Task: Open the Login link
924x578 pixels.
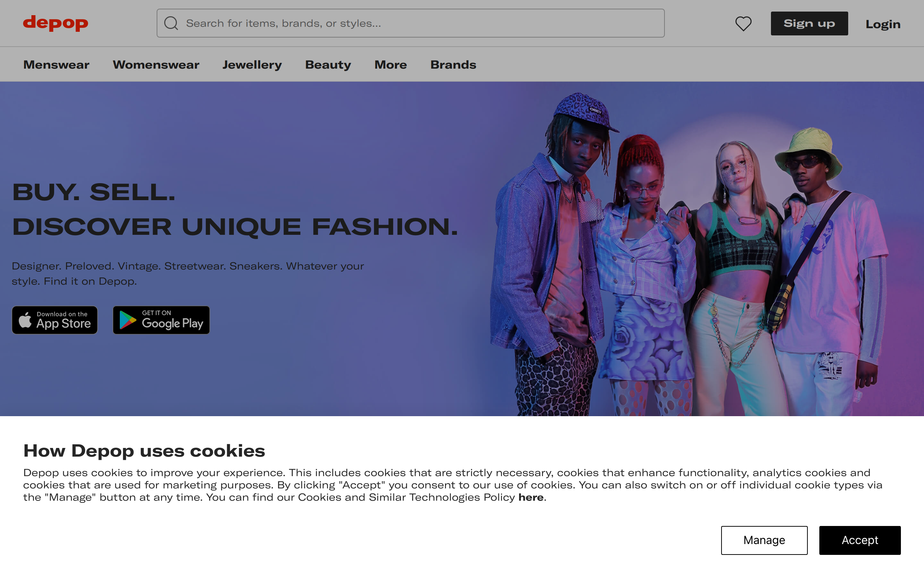Action: click(x=883, y=24)
